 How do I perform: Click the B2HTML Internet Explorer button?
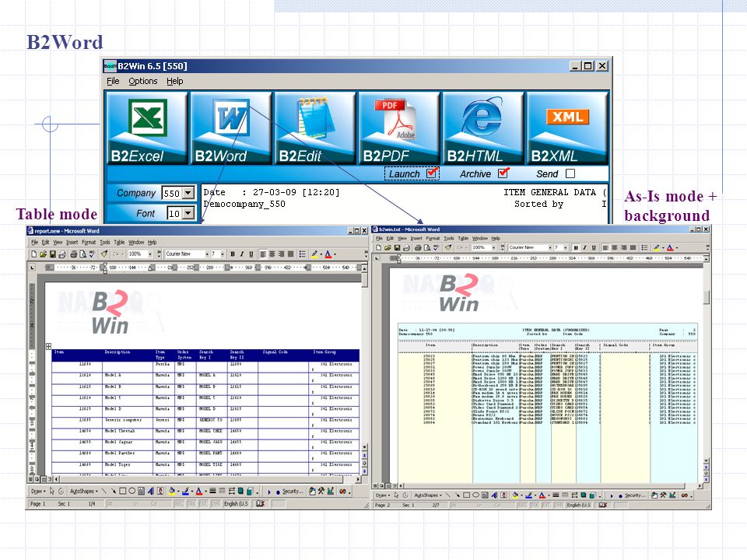[482, 128]
